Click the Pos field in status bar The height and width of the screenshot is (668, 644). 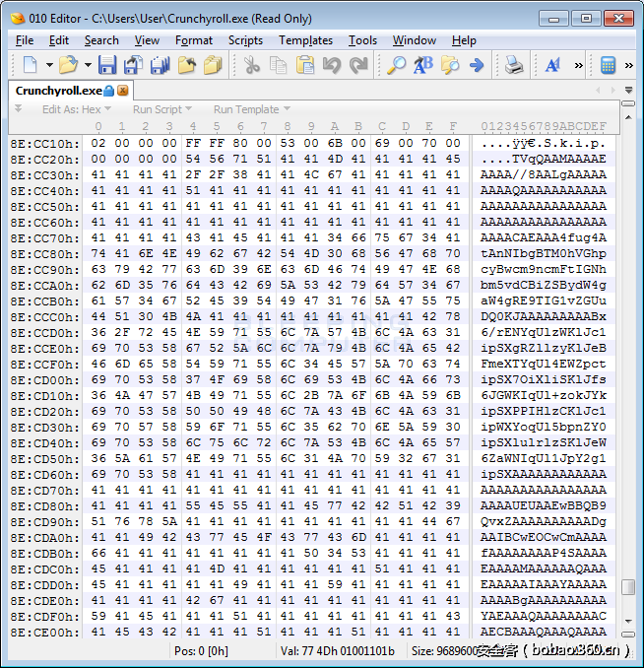(x=202, y=650)
